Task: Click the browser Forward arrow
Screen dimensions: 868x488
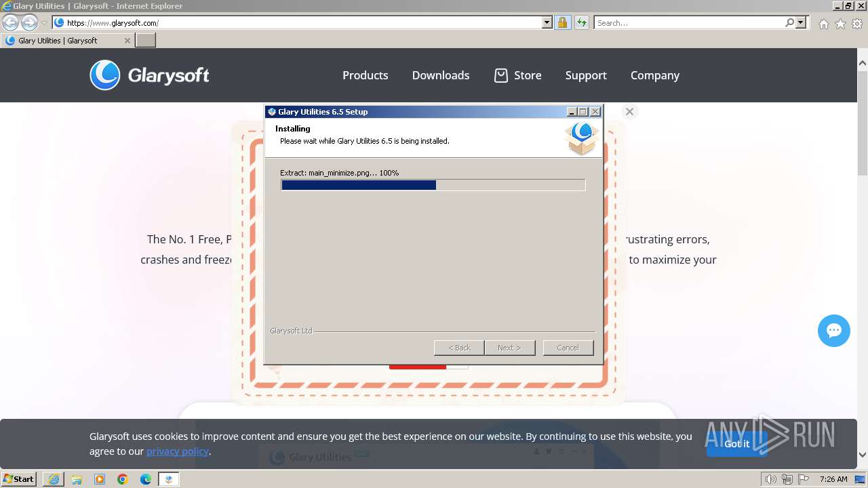Action: click(x=29, y=22)
